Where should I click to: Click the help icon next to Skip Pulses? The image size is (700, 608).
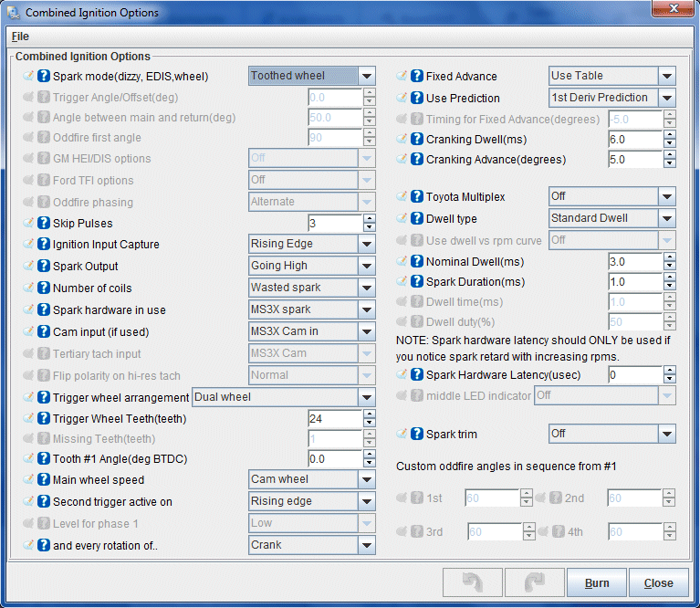tap(44, 224)
